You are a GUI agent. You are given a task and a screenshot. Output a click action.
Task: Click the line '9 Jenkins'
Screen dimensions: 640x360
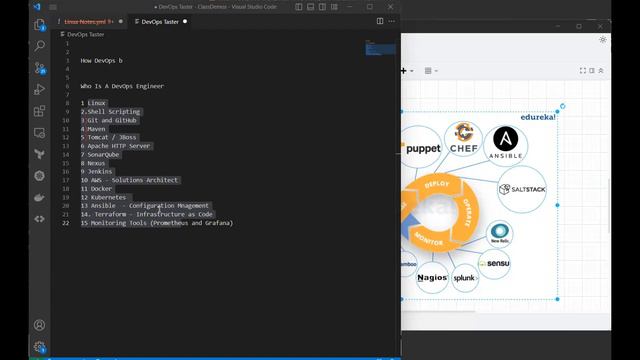point(96,172)
